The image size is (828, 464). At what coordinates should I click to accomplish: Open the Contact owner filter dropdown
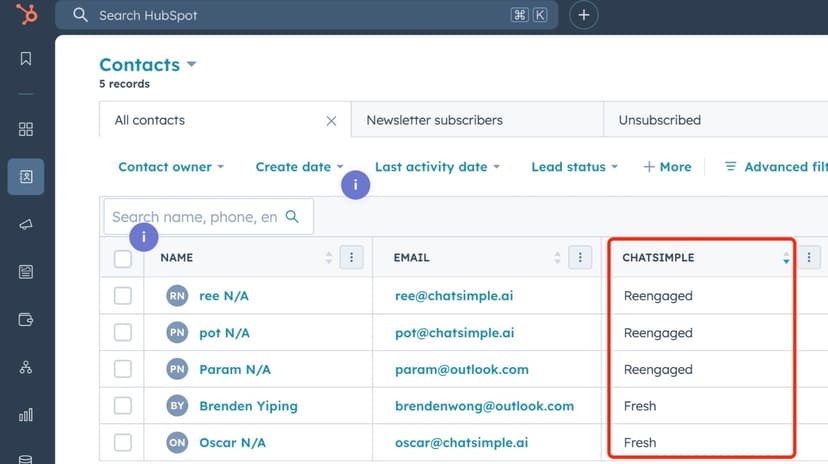(x=171, y=167)
